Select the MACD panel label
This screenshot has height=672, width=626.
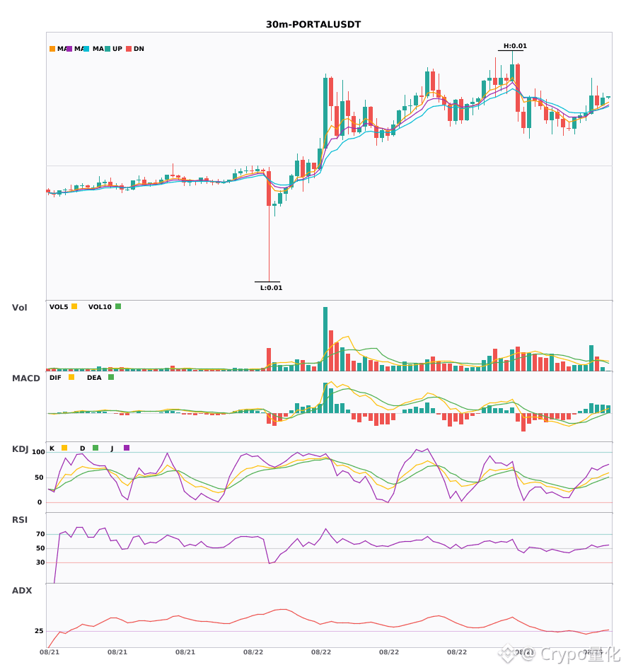click(x=25, y=378)
